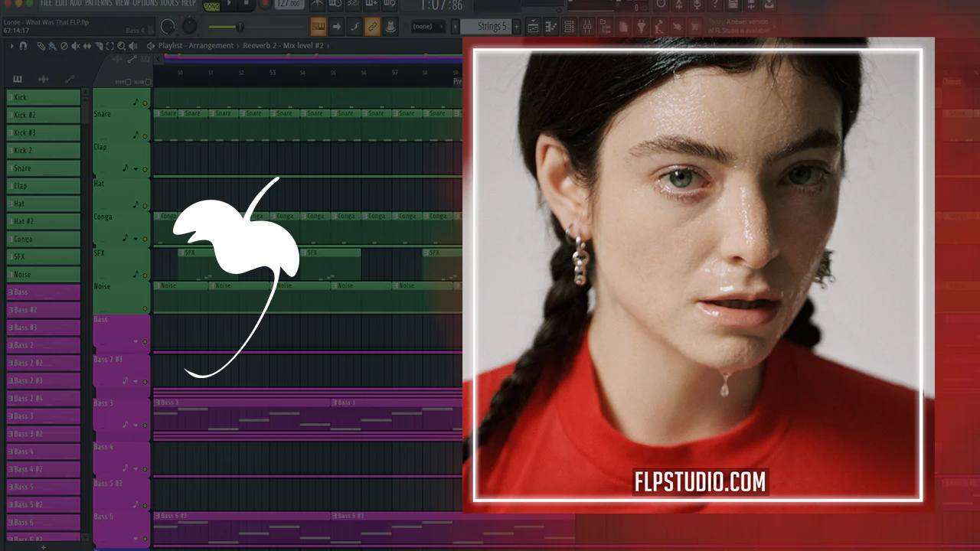The height and width of the screenshot is (551, 980).
Task: Click the hat-shaped stamp button
Action: point(390,27)
